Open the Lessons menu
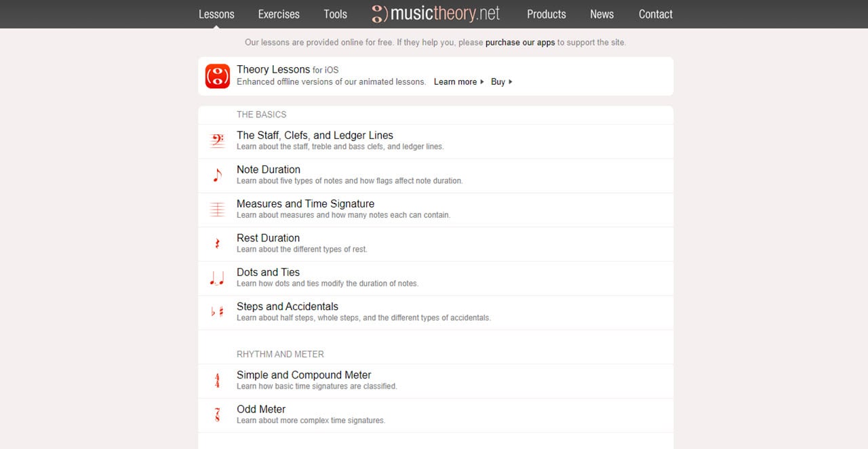This screenshot has width=868, height=449. click(x=216, y=14)
